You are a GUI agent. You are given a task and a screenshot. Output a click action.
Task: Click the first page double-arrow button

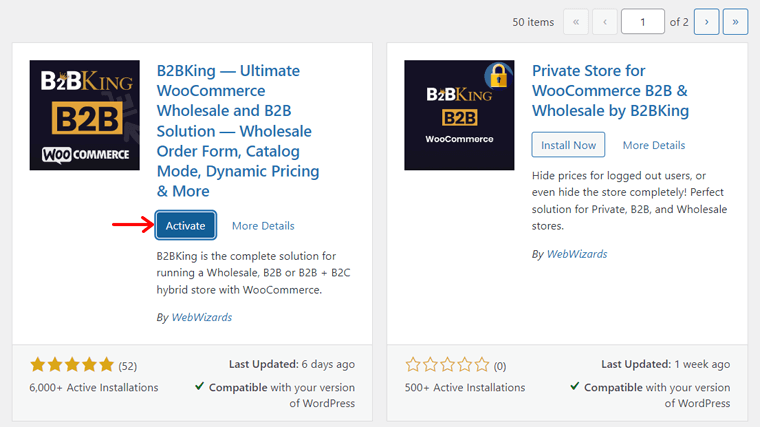click(x=576, y=21)
